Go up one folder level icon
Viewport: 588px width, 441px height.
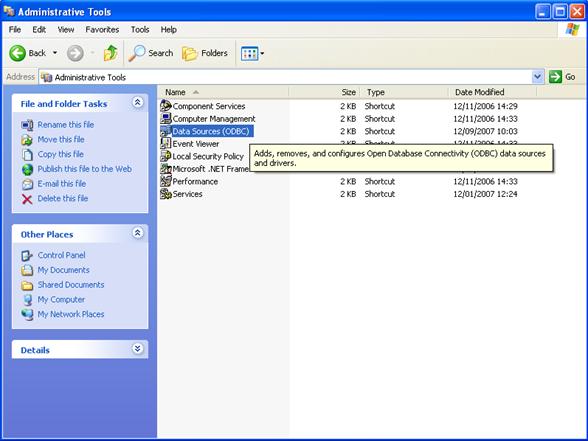click(110, 53)
